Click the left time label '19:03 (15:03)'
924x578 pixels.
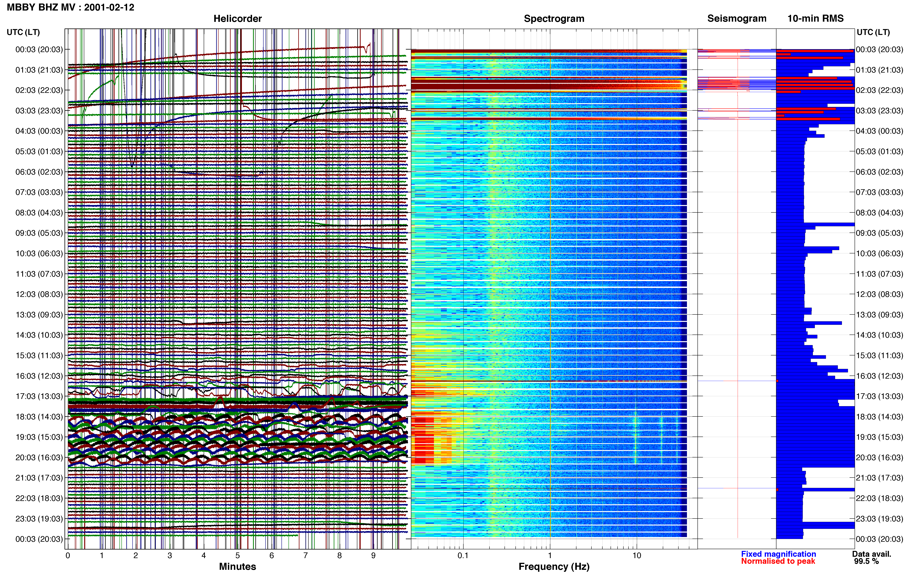39,437
